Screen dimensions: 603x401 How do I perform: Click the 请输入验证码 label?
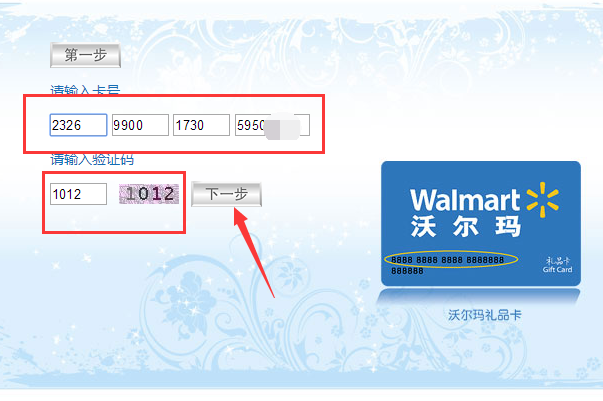click(92, 159)
